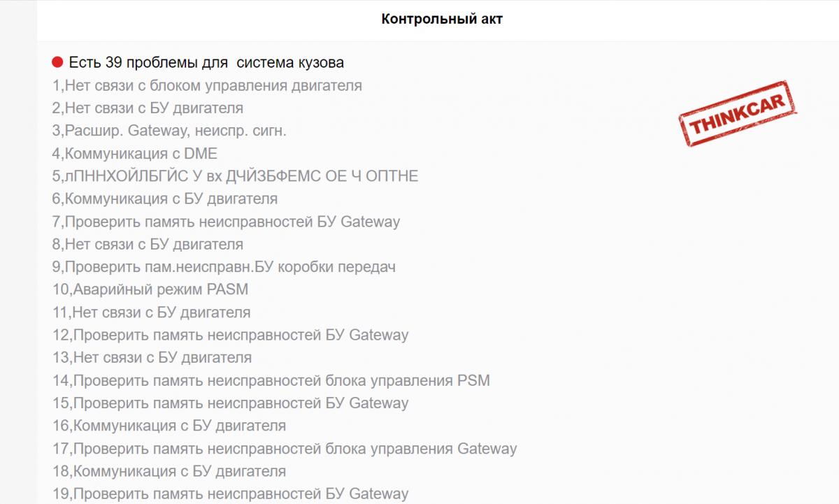Select item 17 about Gateway control block memory
The height and width of the screenshot is (504, 839).
285,448
